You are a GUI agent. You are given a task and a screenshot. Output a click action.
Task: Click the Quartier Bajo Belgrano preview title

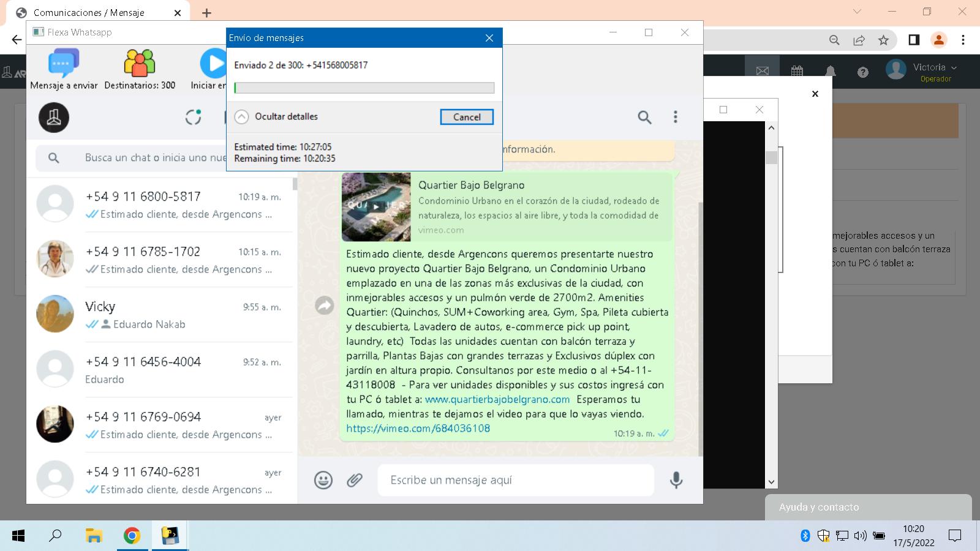tap(471, 185)
